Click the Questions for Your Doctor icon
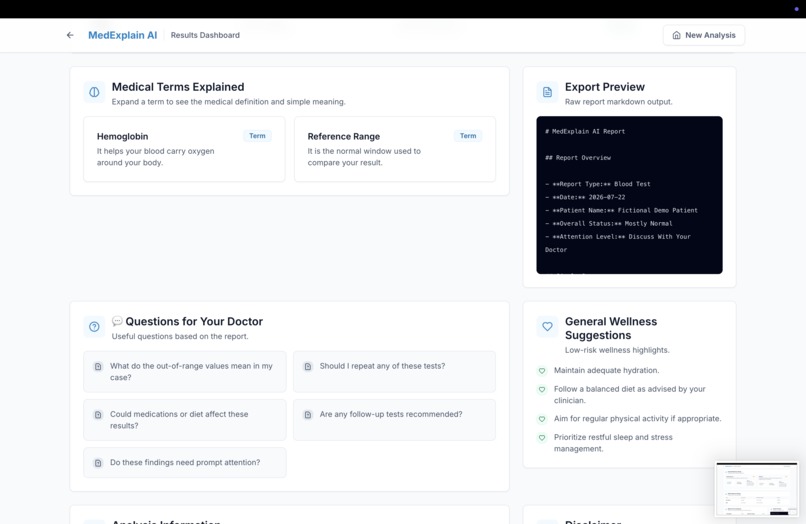The width and height of the screenshot is (806, 524). click(x=94, y=327)
